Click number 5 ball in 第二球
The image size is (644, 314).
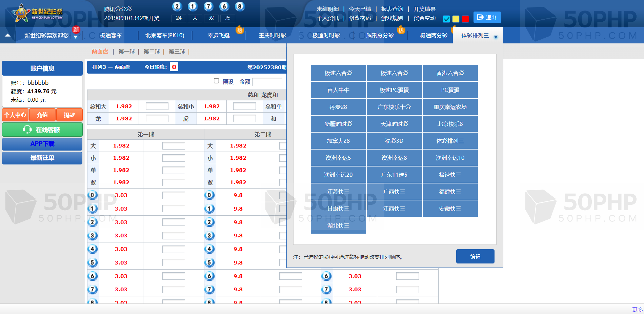coord(209,262)
